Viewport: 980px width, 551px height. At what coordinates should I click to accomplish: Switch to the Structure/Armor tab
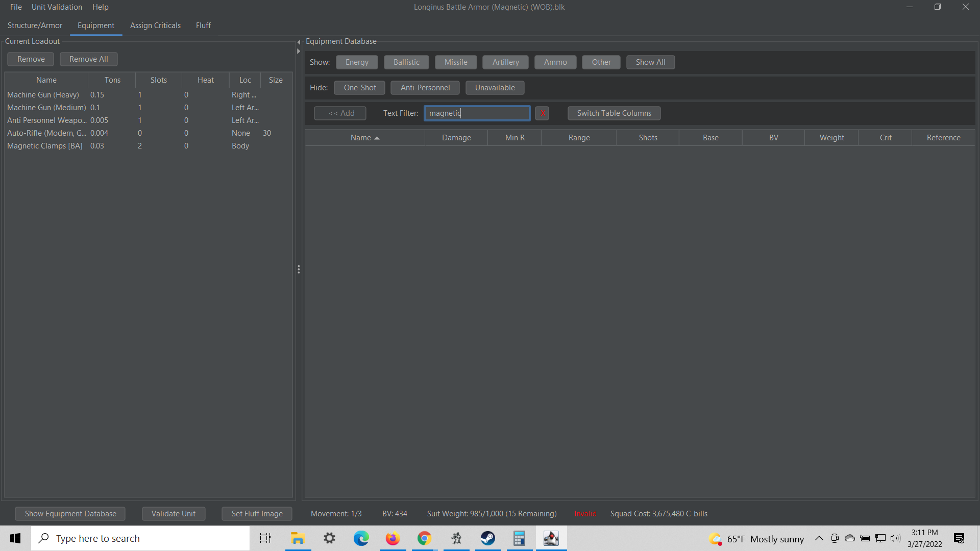click(34, 25)
